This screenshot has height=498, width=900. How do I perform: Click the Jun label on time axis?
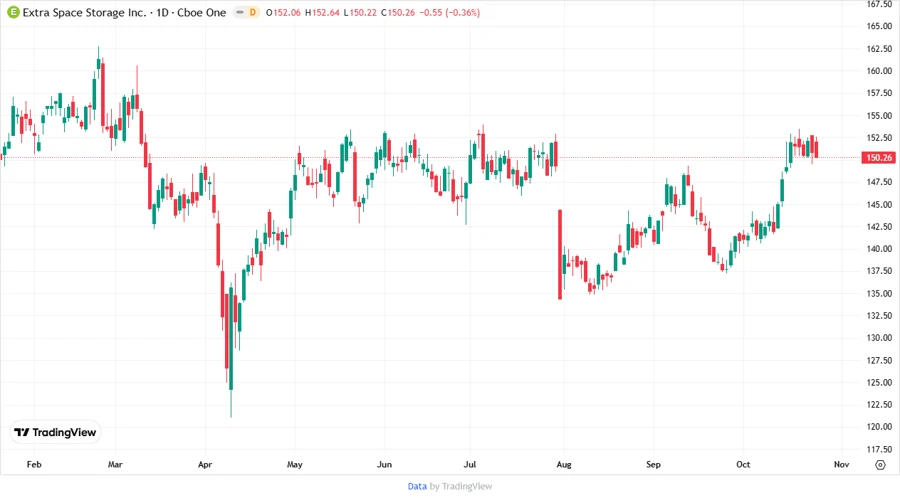(x=384, y=465)
